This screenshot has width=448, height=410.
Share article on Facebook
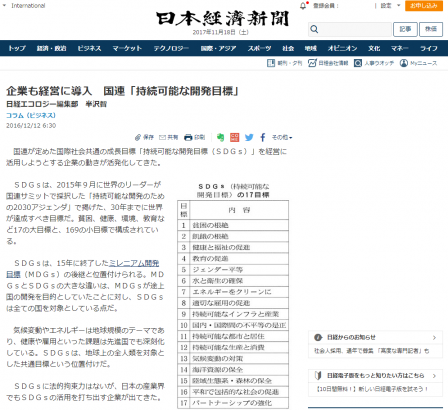point(263,137)
